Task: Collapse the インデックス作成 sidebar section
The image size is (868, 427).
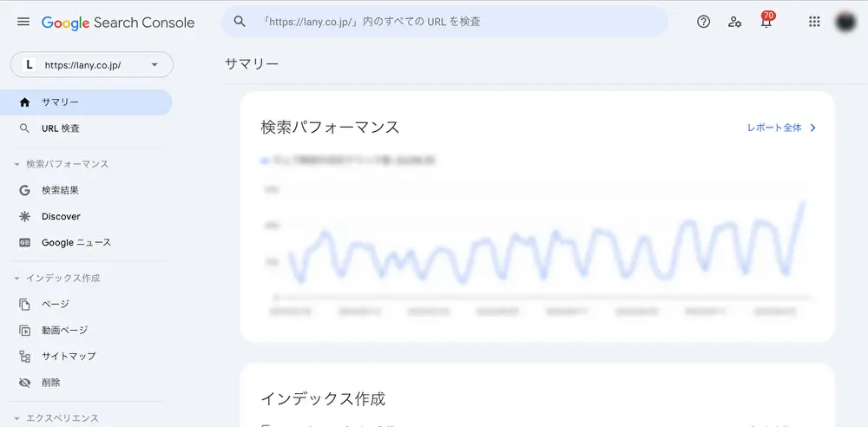Action: (x=17, y=279)
